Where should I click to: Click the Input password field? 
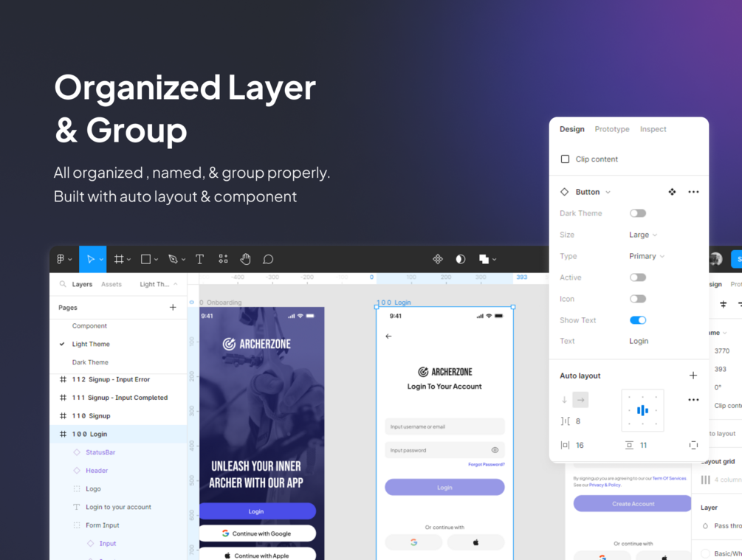[x=444, y=450]
